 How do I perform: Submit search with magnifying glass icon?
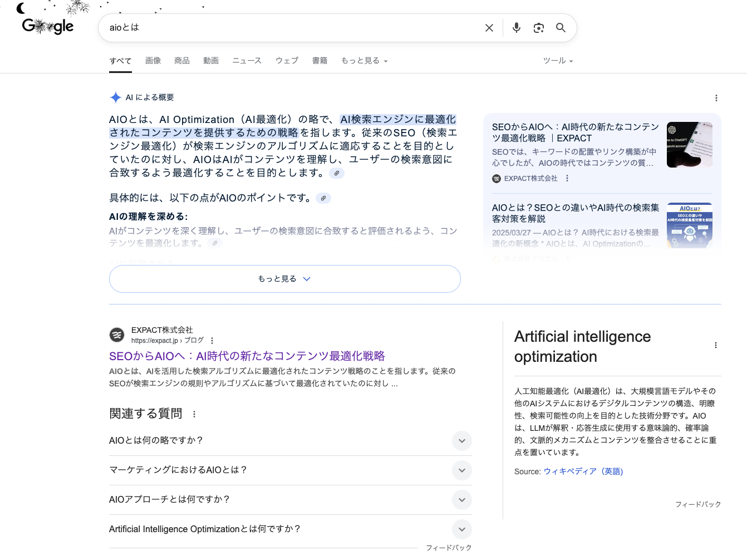coord(561,28)
